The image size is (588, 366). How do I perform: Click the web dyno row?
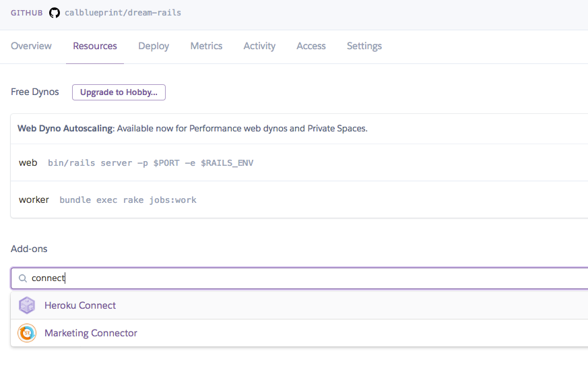click(x=299, y=162)
